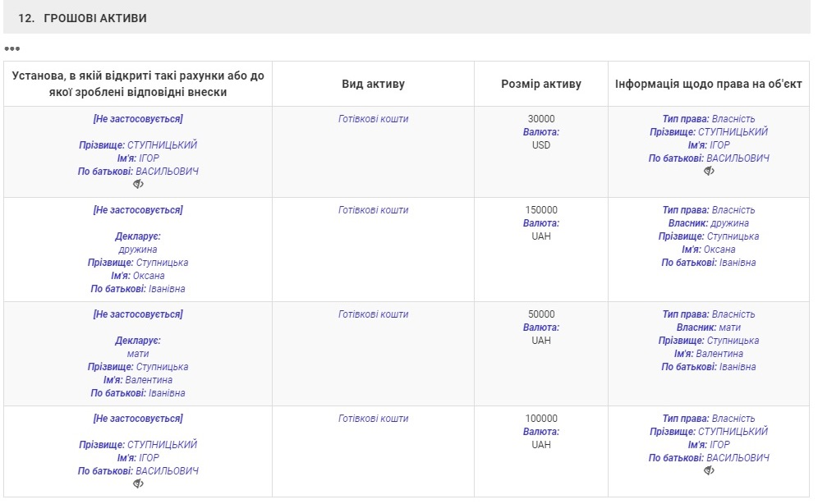The height and width of the screenshot is (504, 818).
Task: Click the '12. ГРОШОВІ АКТИВИ' section header
Action: click(x=82, y=18)
